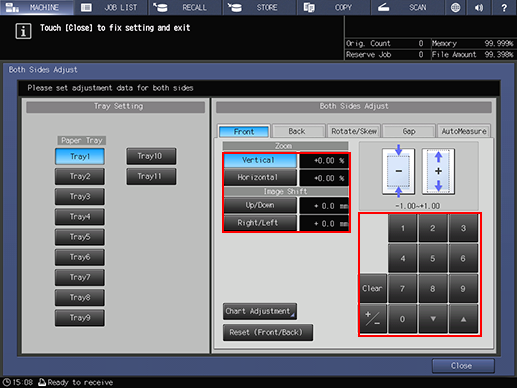
Task: Select Tray6 paper tray
Action: point(80,257)
